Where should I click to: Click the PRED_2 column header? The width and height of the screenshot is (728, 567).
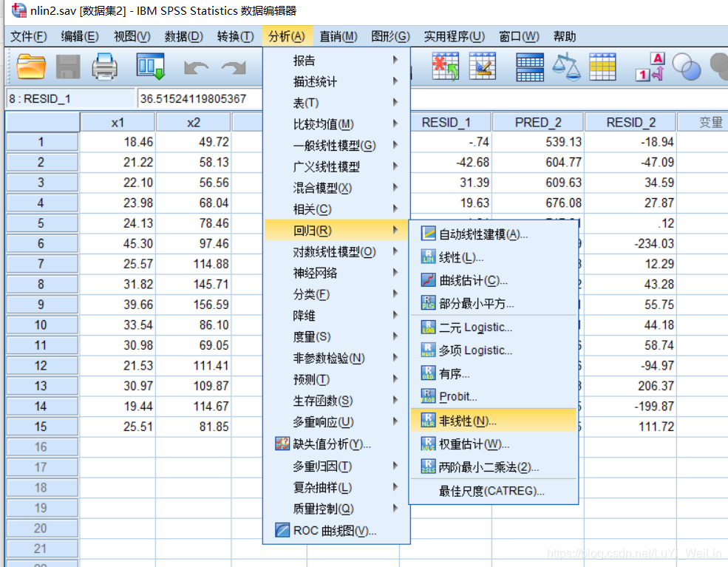point(538,123)
